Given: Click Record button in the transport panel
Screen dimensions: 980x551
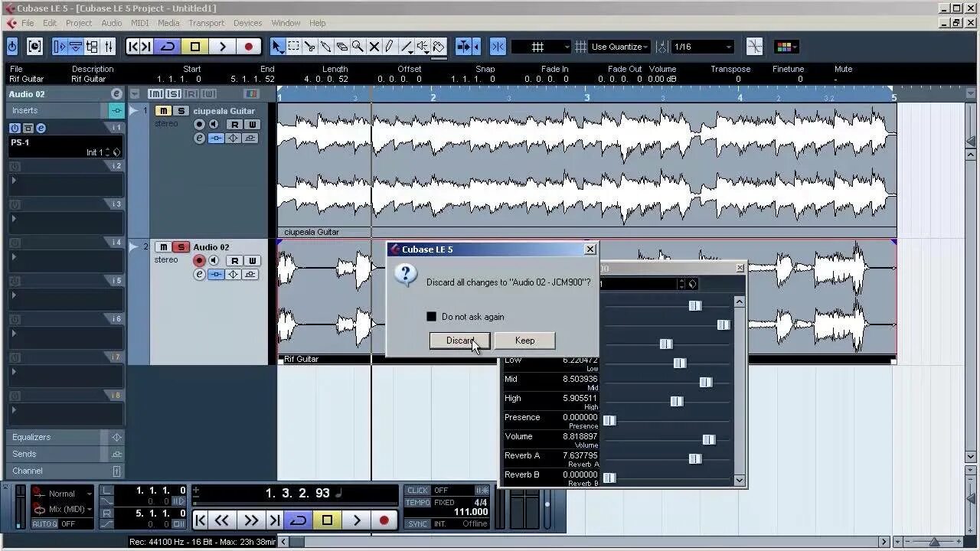Looking at the screenshot, I should point(384,520).
